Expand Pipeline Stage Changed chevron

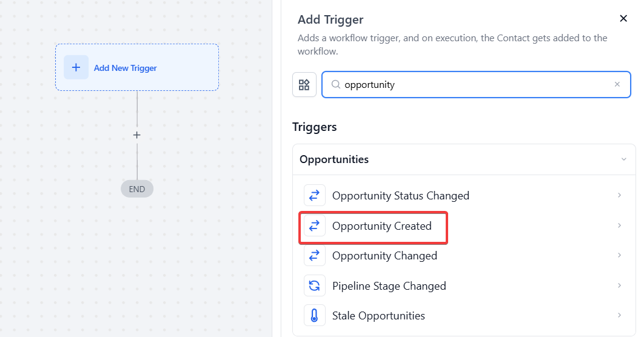tap(619, 285)
